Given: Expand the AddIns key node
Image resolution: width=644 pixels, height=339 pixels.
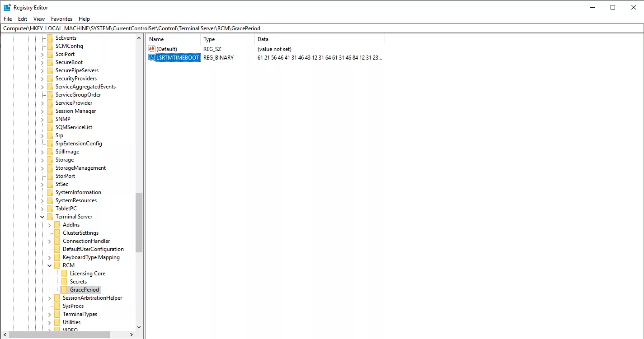Looking at the screenshot, I should (50, 225).
